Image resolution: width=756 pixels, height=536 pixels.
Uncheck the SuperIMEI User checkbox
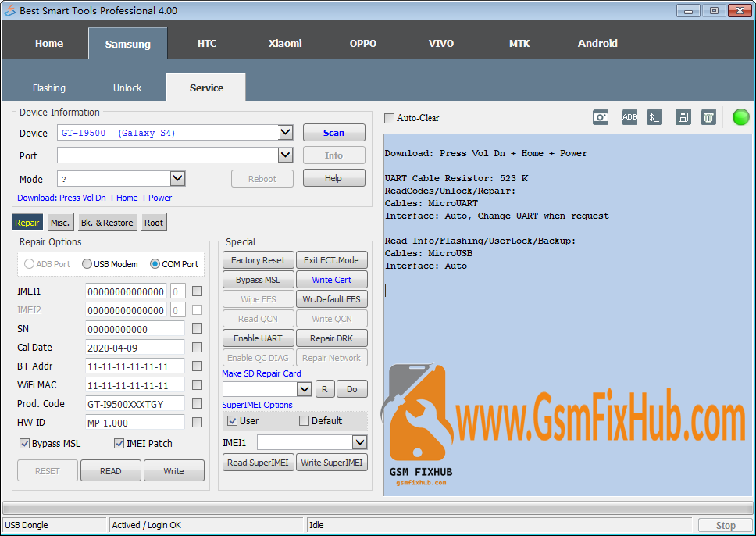(233, 420)
